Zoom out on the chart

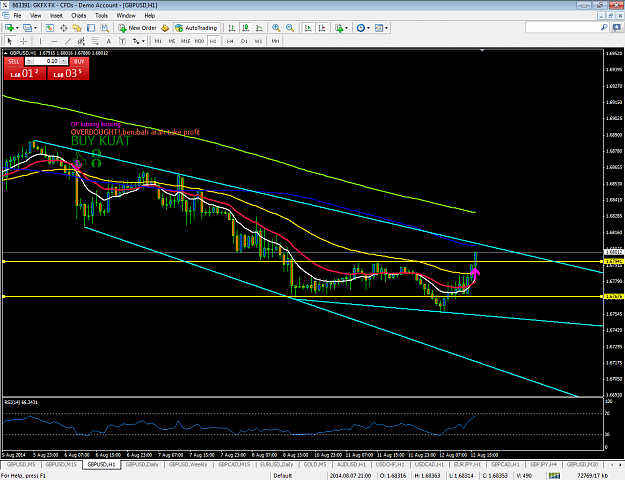click(290, 28)
